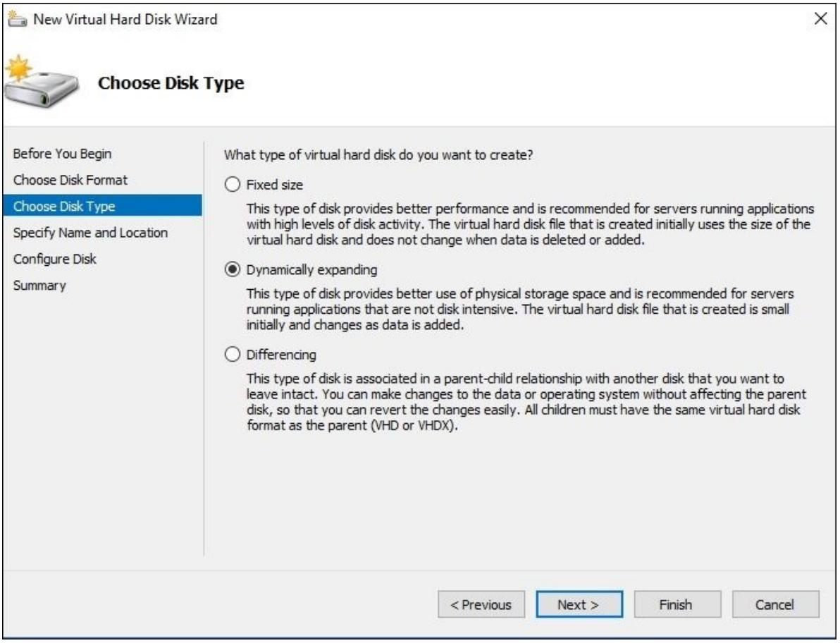Click the Differencing description paragraph

coord(526,402)
